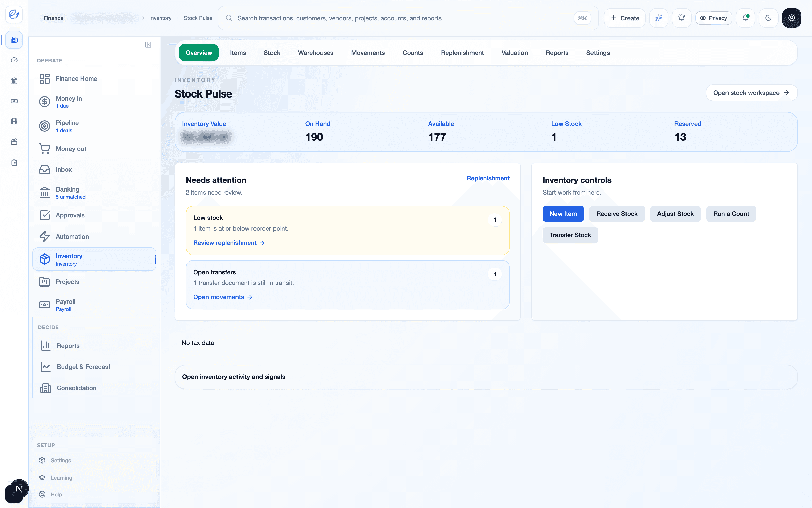Open Automation sidebar item
This screenshot has width=812, height=508.
click(94, 236)
